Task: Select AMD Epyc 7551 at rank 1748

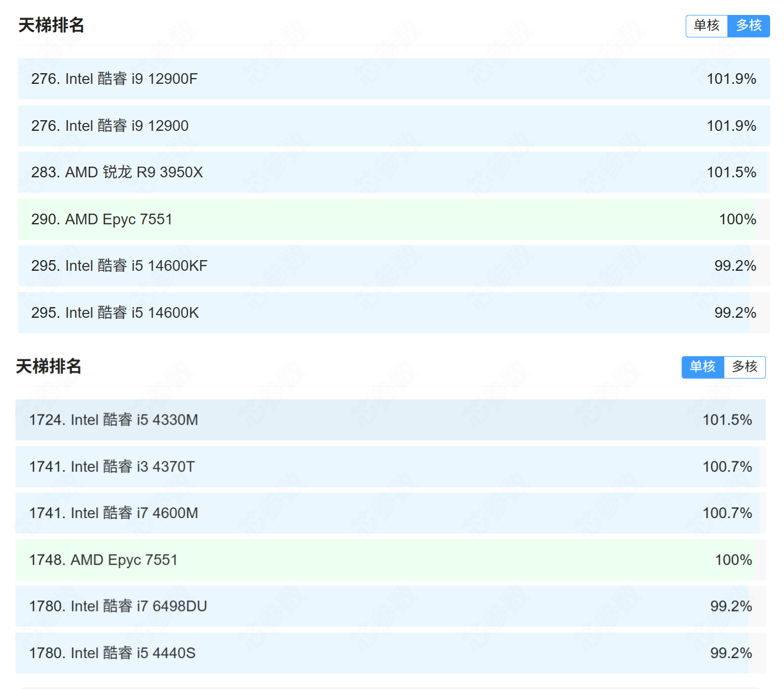Action: (x=103, y=560)
